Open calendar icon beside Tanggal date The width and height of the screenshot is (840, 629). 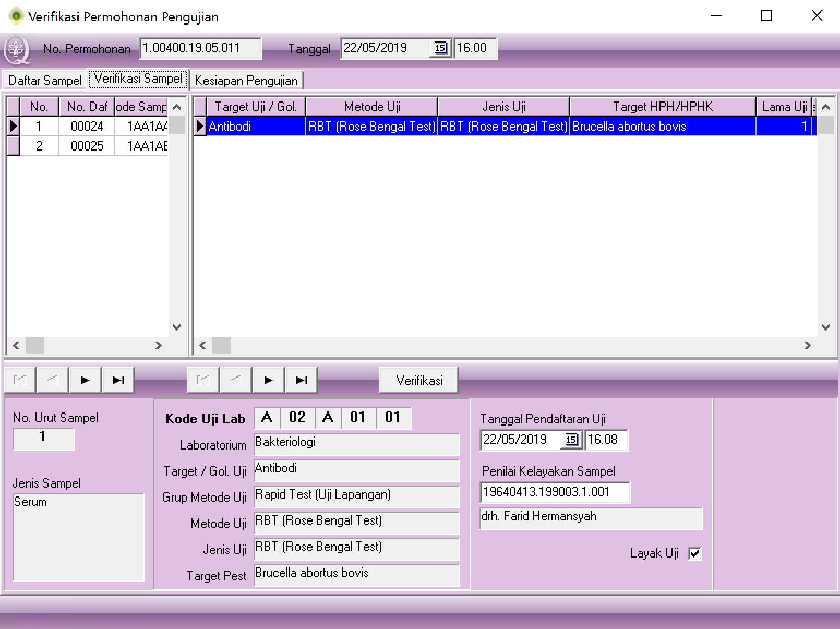440,48
